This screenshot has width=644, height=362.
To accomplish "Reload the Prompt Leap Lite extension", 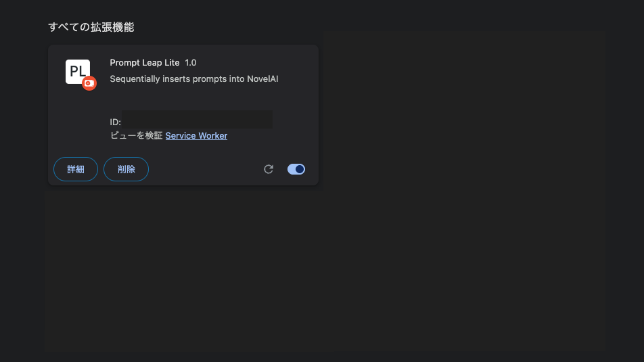I will coord(269,169).
